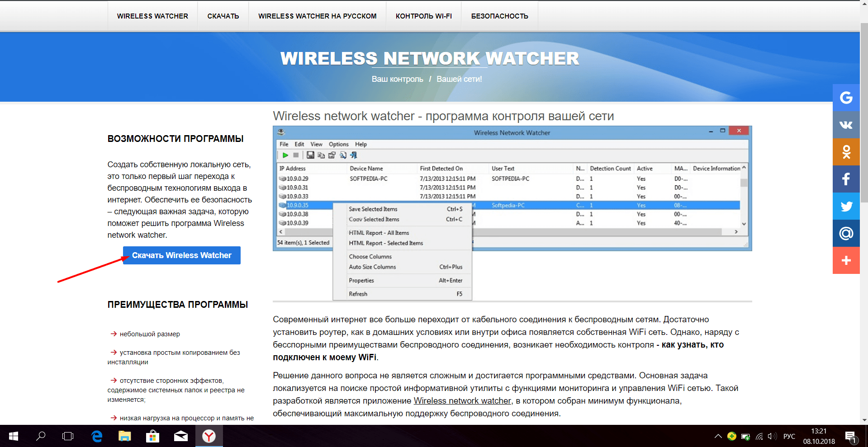The height and width of the screenshot is (447, 868).
Task: Open the volume speaker tray icon
Action: [772, 436]
